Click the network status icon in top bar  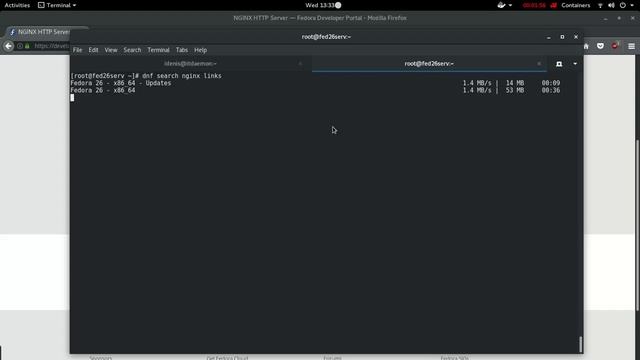coord(600,5)
